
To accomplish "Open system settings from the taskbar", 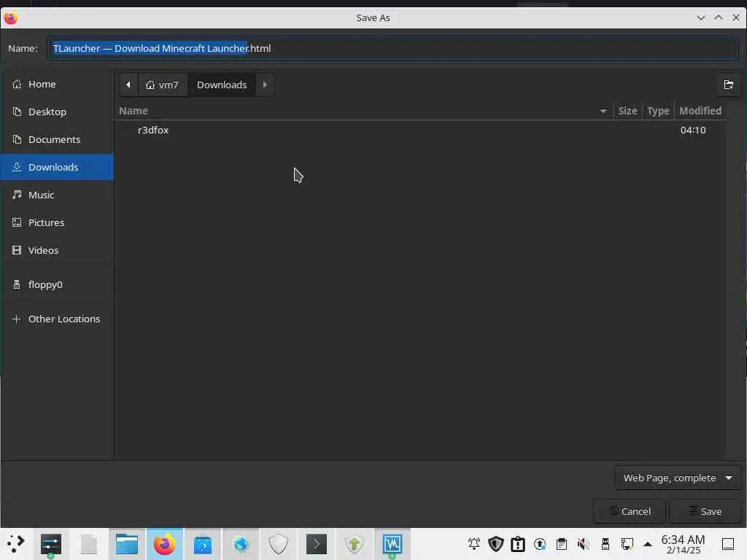I will [x=51, y=544].
